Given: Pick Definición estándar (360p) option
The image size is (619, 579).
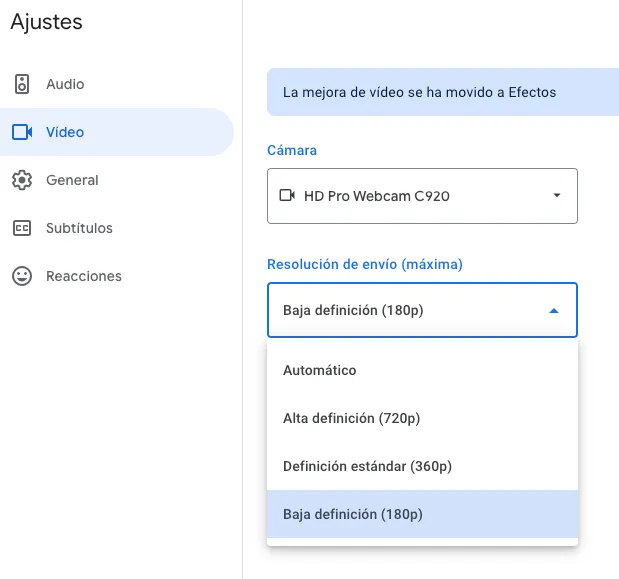Looking at the screenshot, I should [367, 466].
